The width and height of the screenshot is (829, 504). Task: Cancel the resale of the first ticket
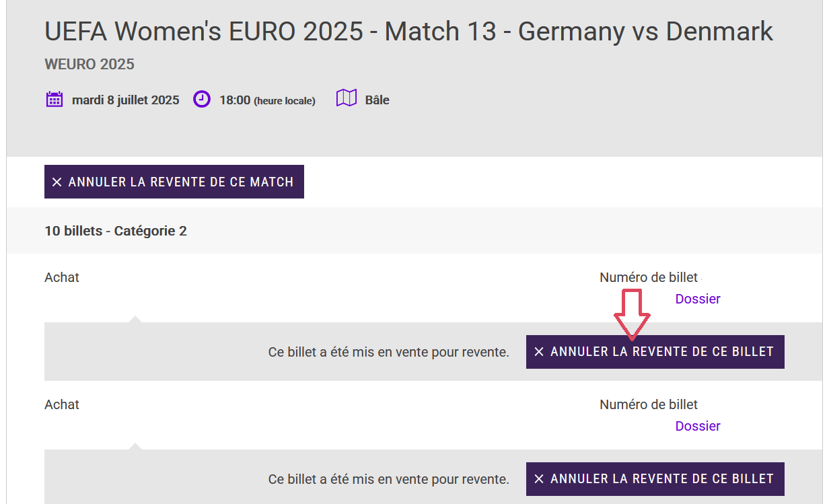pos(655,352)
